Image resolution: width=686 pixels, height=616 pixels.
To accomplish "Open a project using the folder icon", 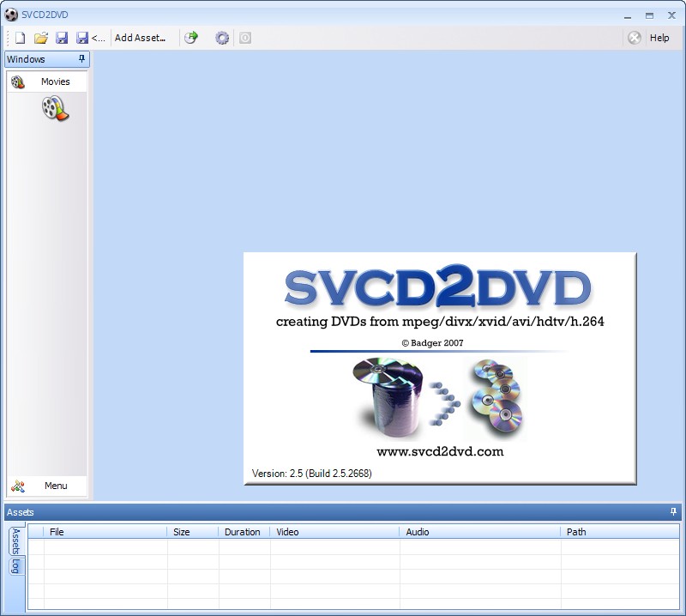I will coord(40,38).
